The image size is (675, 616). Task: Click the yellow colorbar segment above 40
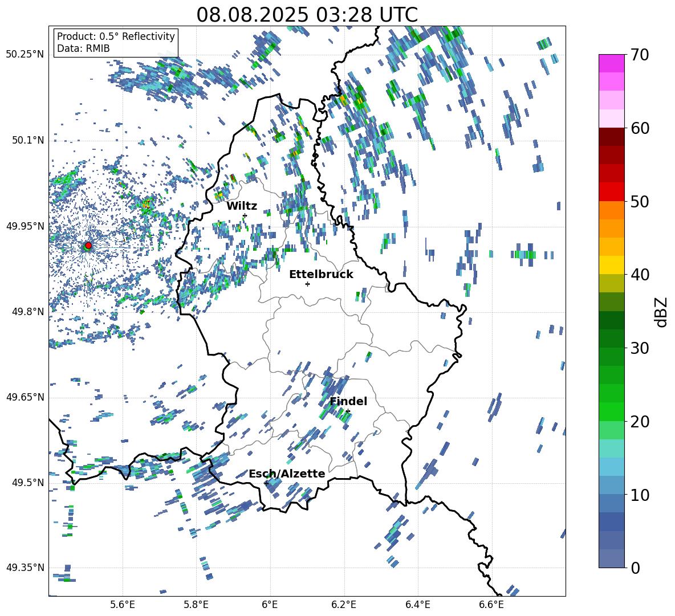(612, 265)
